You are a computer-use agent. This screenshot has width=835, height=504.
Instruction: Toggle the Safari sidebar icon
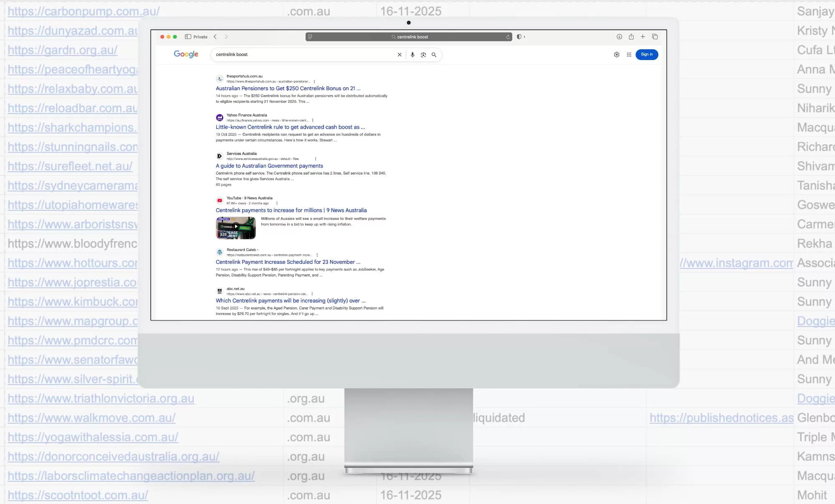pos(188,37)
